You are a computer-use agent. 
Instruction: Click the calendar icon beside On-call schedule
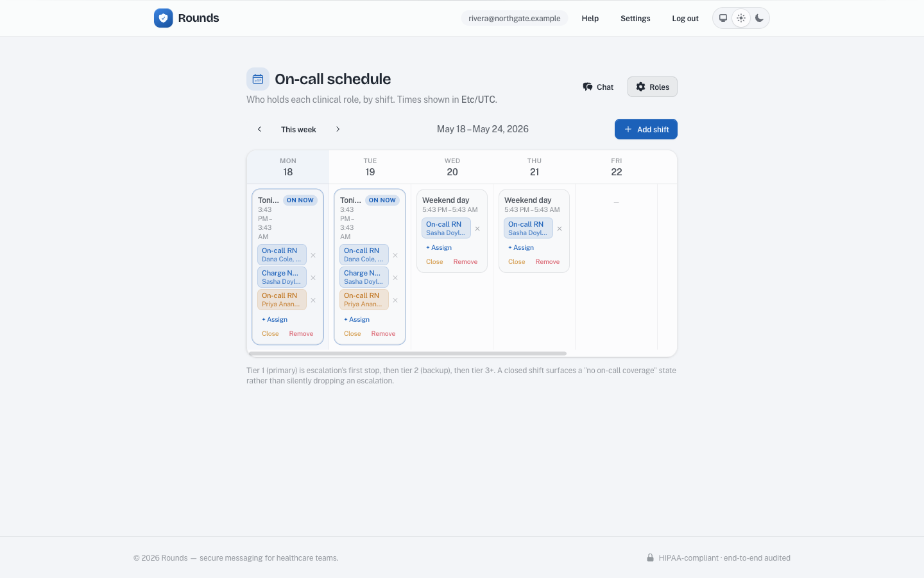[x=258, y=79]
